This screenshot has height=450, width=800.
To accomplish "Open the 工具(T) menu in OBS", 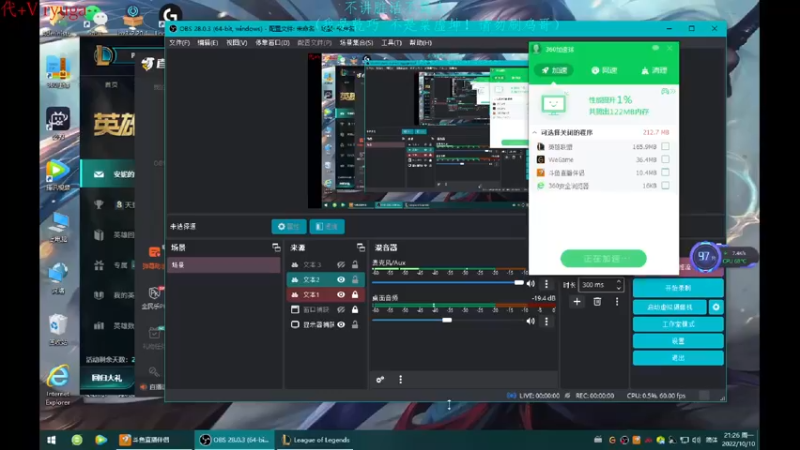I will tap(391, 43).
